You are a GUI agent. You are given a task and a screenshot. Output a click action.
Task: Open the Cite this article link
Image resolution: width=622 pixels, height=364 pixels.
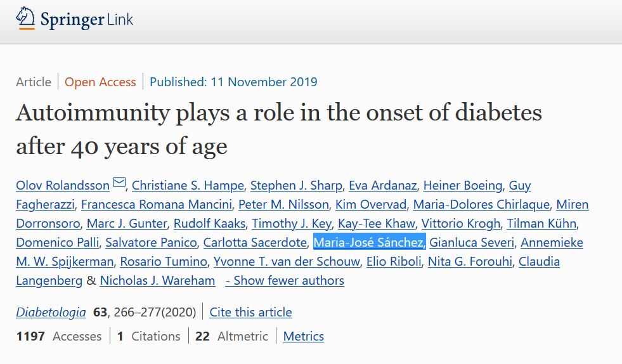point(250,312)
